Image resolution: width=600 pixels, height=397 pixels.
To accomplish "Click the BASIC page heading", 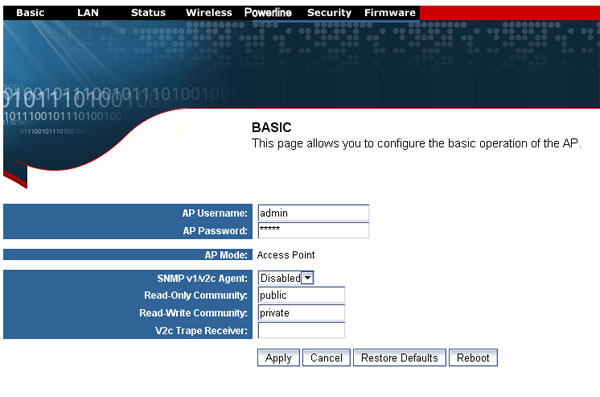I will [x=271, y=127].
